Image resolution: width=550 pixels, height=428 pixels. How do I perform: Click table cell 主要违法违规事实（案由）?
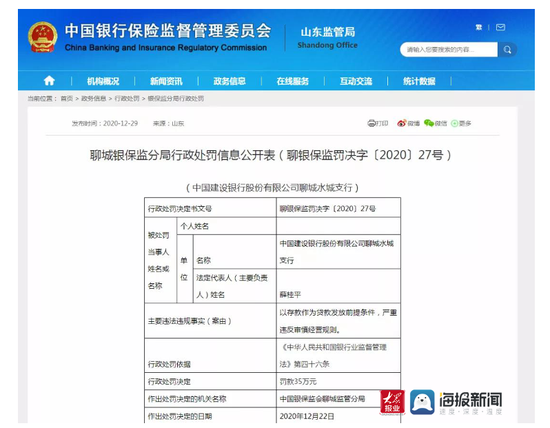coord(210,321)
